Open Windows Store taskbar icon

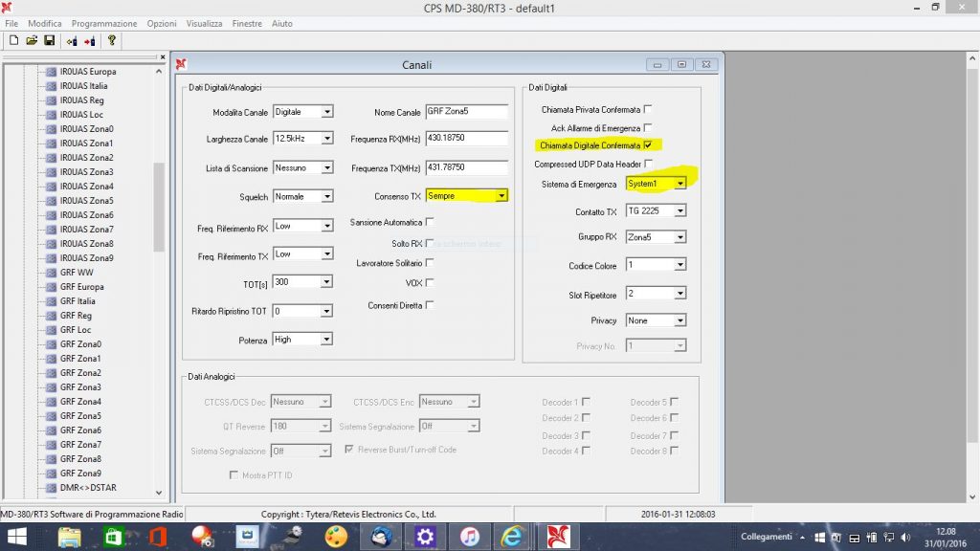(113, 537)
